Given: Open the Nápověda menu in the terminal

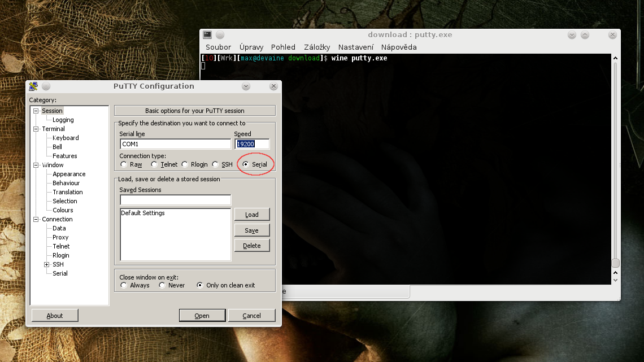Looking at the screenshot, I should tap(399, 47).
